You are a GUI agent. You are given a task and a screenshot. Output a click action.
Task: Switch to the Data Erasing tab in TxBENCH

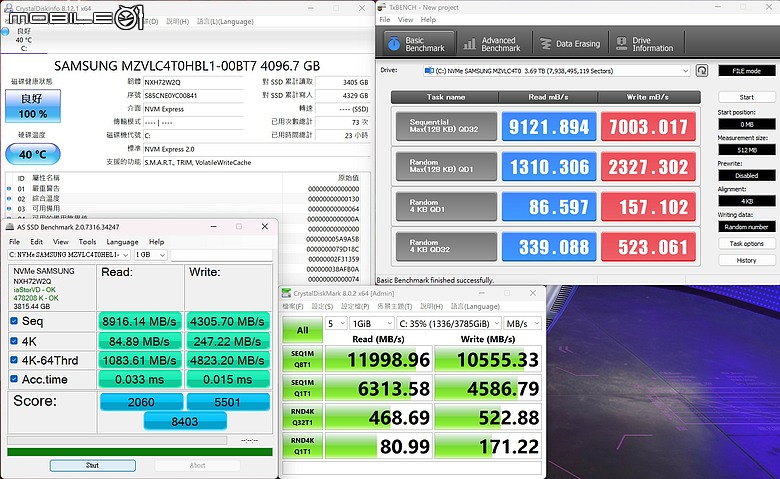coord(570,44)
